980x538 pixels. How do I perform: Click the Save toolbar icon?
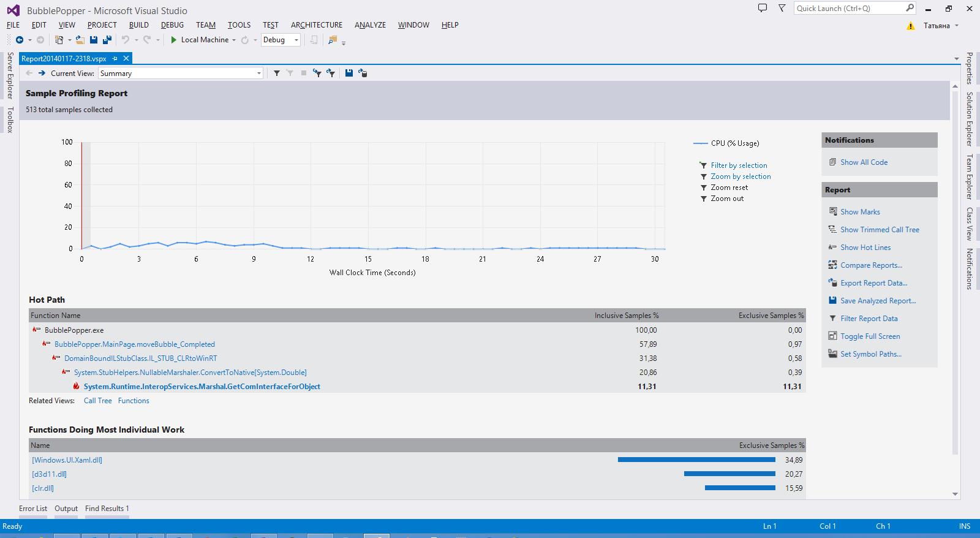(94, 40)
